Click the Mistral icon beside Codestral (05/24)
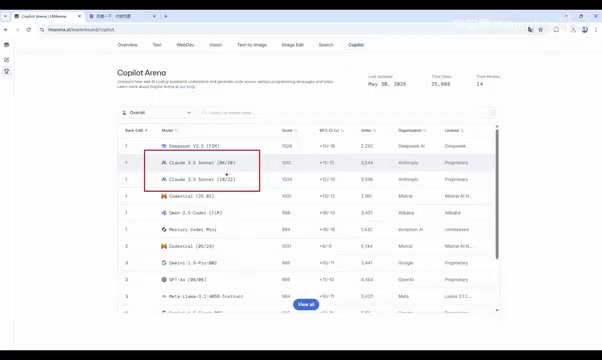 click(164, 246)
